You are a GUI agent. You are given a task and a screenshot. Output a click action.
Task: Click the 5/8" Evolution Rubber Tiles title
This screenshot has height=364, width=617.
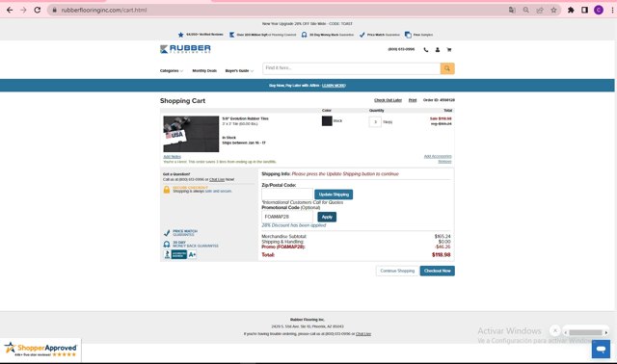click(245, 118)
